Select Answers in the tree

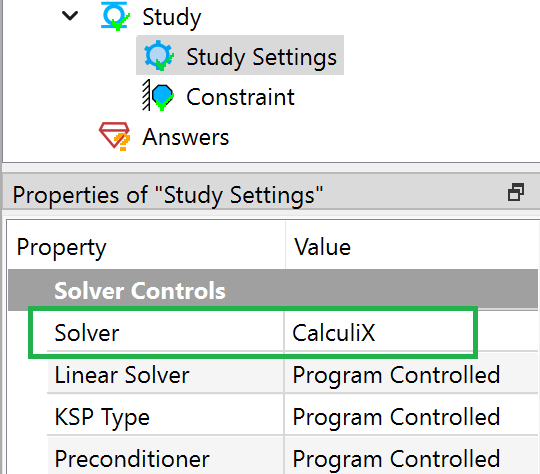[x=186, y=137]
